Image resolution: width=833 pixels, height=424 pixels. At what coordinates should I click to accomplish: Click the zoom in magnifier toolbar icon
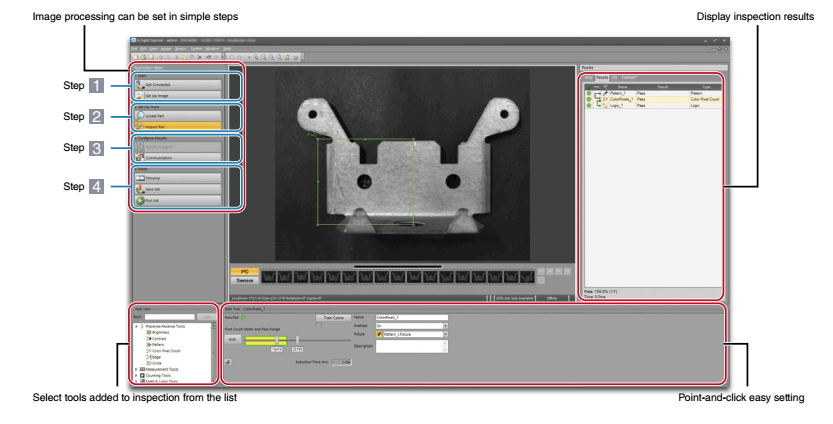click(253, 57)
